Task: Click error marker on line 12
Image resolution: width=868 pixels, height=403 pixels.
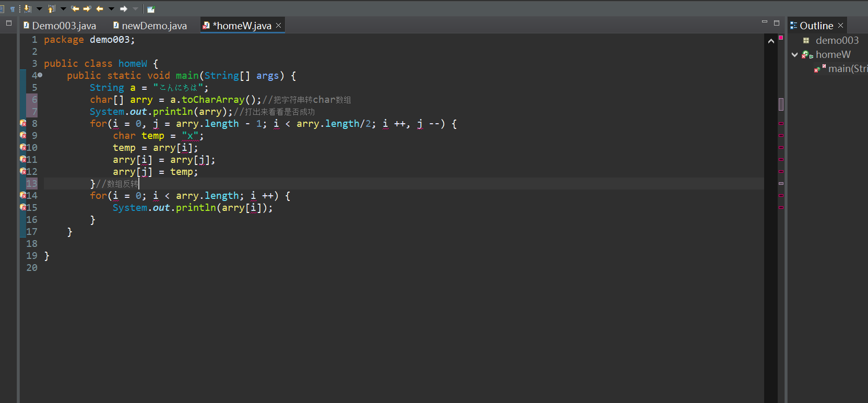Action: 23,171
